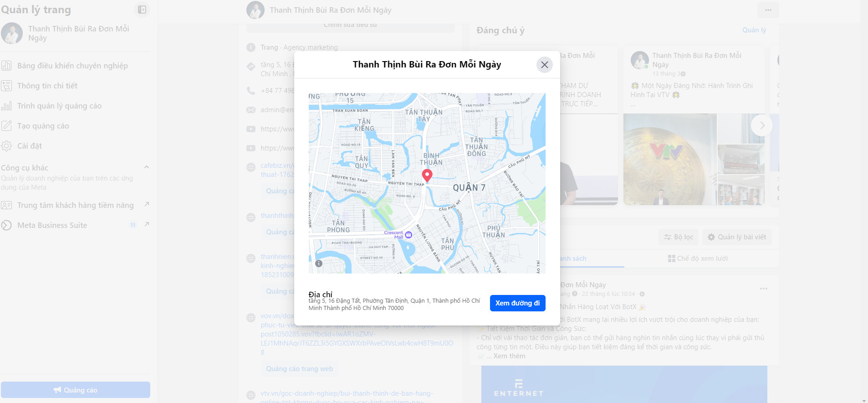
Task: Click featured post page name Thanh Thịnh Bùi
Action: [697, 60]
